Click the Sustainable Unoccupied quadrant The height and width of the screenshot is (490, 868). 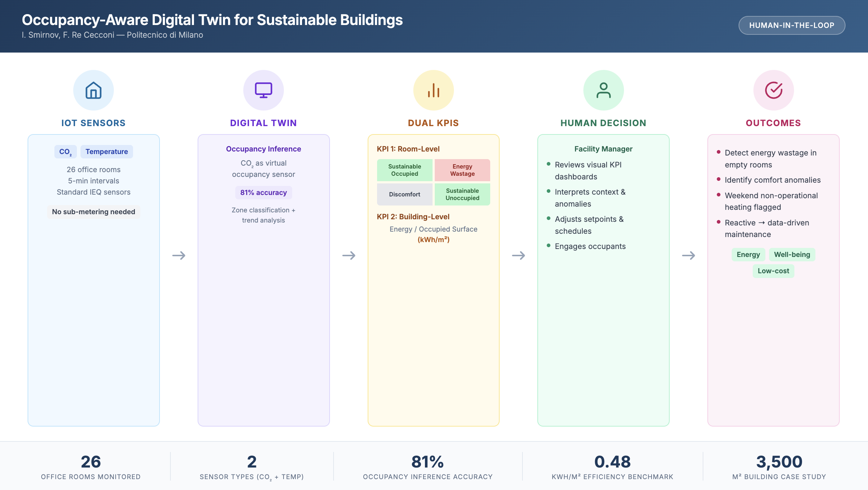(462, 194)
